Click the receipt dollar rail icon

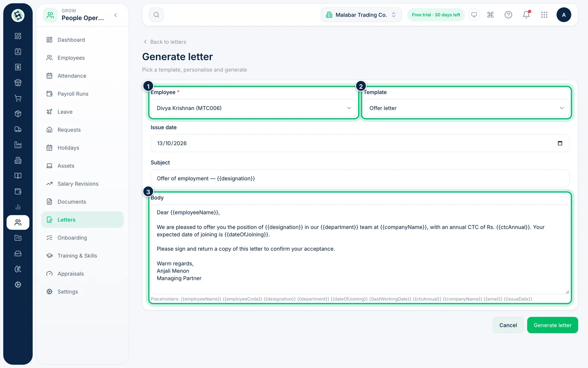tap(18, 67)
